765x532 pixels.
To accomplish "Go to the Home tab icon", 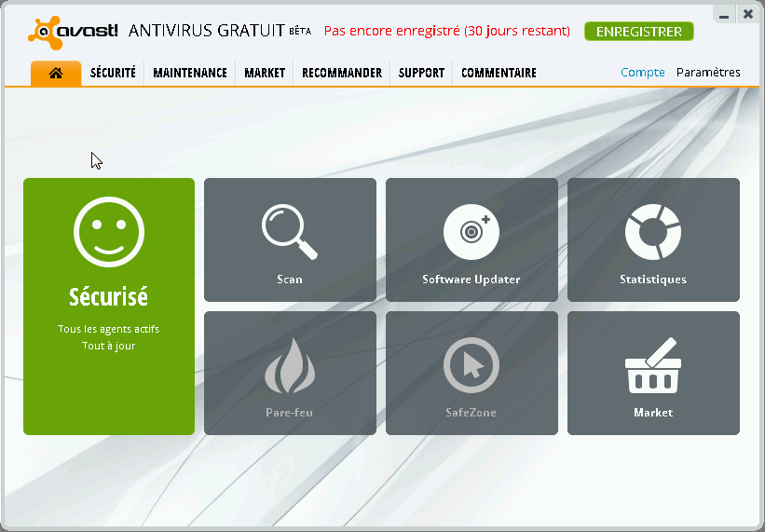I will pos(56,73).
